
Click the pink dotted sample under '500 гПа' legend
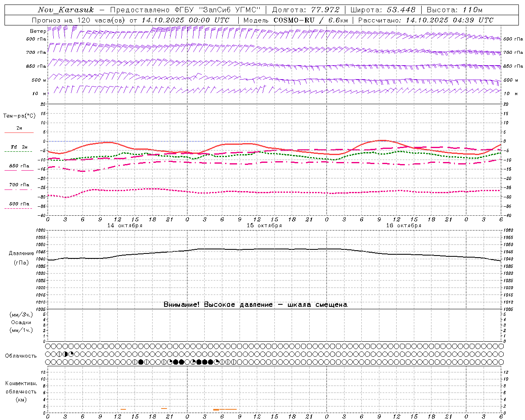pyautogui.click(x=19, y=209)
